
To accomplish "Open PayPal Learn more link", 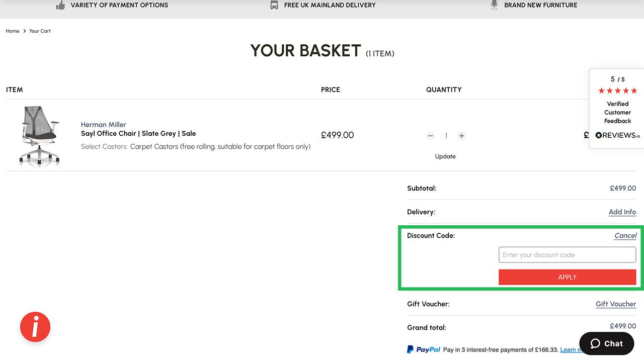I will click(x=573, y=350).
